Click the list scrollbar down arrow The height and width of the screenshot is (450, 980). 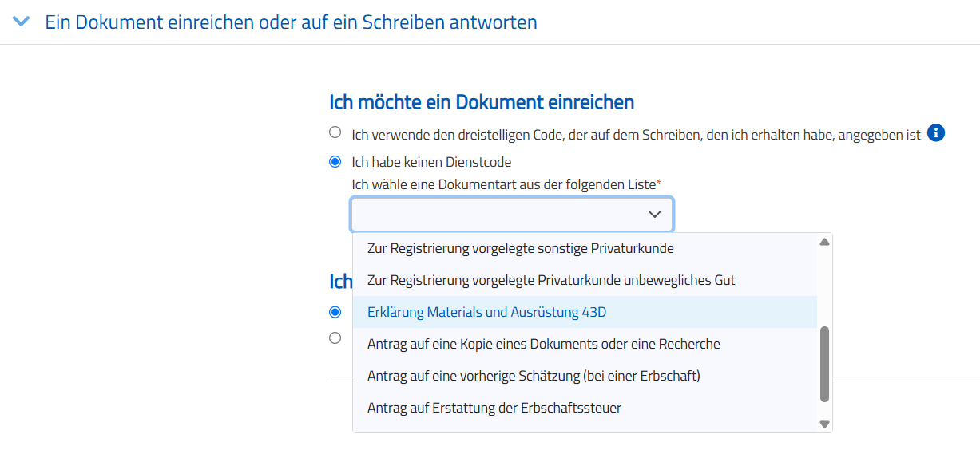point(825,424)
